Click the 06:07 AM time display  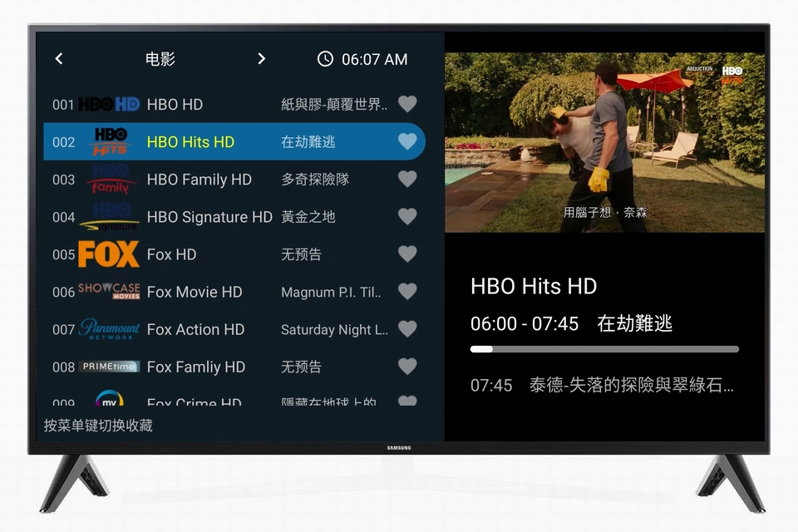pyautogui.click(x=375, y=60)
